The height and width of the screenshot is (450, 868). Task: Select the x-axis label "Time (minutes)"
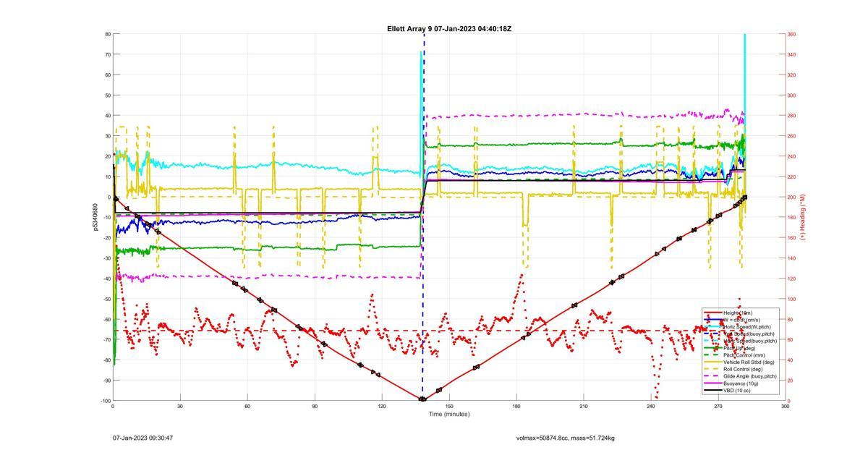[449, 415]
